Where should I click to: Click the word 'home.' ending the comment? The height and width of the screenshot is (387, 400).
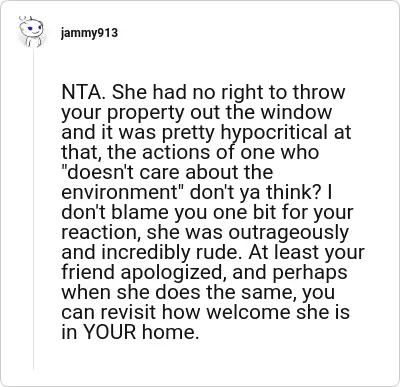[171, 332]
